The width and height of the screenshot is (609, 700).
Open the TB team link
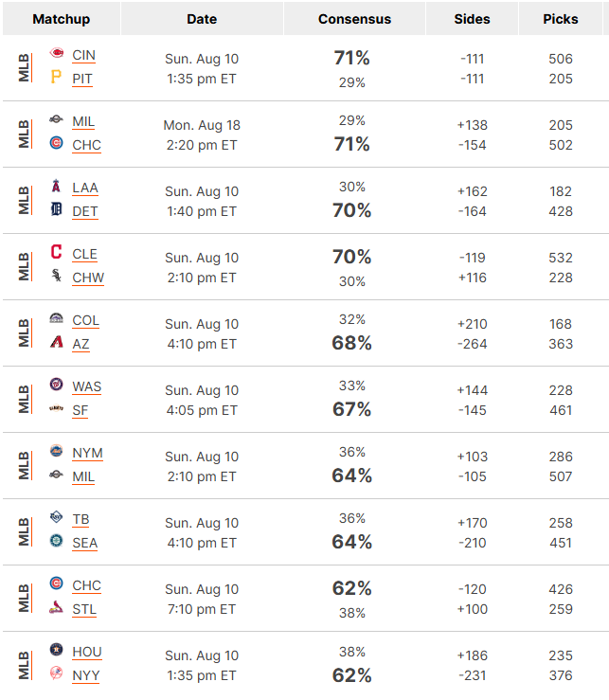coord(81,519)
